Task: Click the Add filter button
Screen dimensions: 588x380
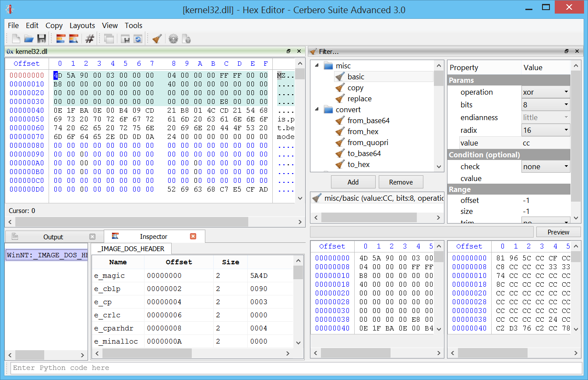Action: tap(353, 182)
